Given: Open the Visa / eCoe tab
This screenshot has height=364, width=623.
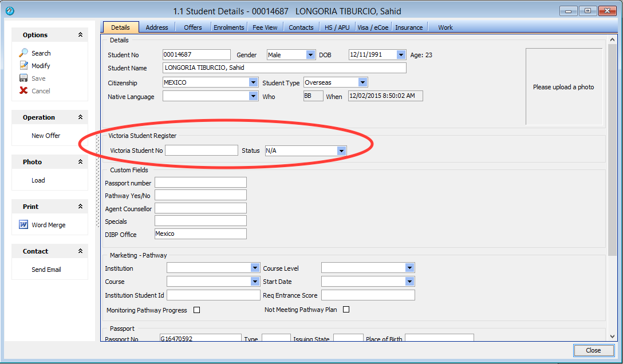Looking at the screenshot, I should [x=373, y=27].
